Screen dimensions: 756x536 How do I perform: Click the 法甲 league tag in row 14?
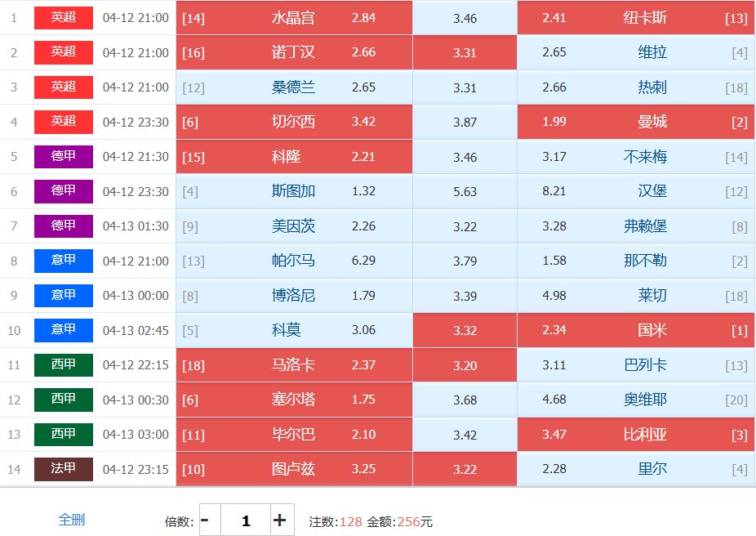64,469
